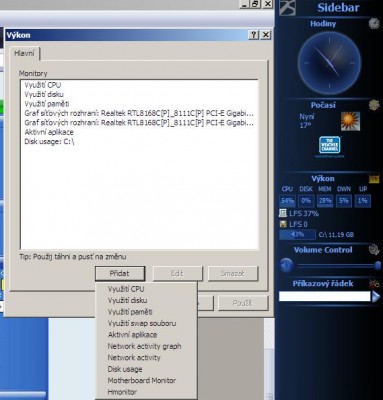Select the Hlavní tab
This screenshot has height=400, width=383.
[24, 53]
